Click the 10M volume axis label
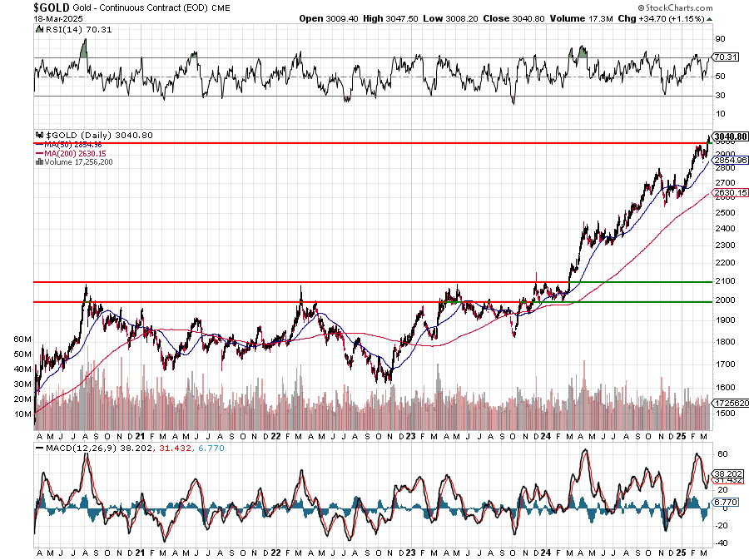749x560 pixels. (22, 414)
